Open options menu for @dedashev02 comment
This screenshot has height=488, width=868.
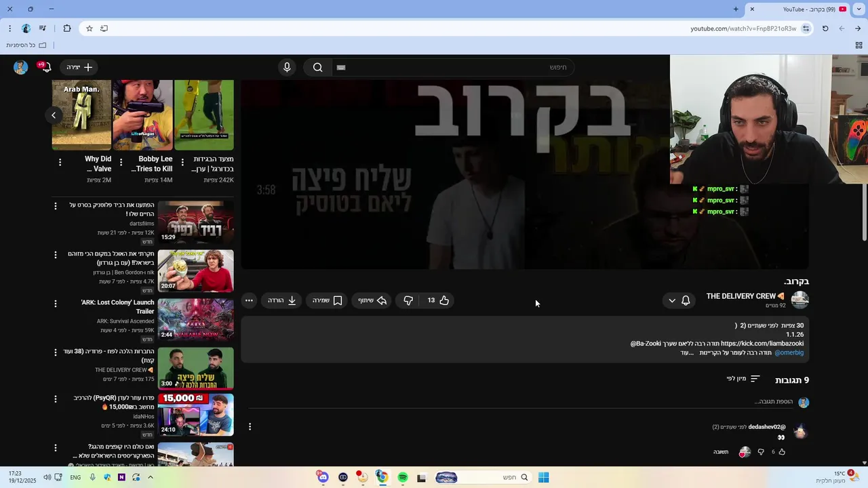(x=250, y=427)
